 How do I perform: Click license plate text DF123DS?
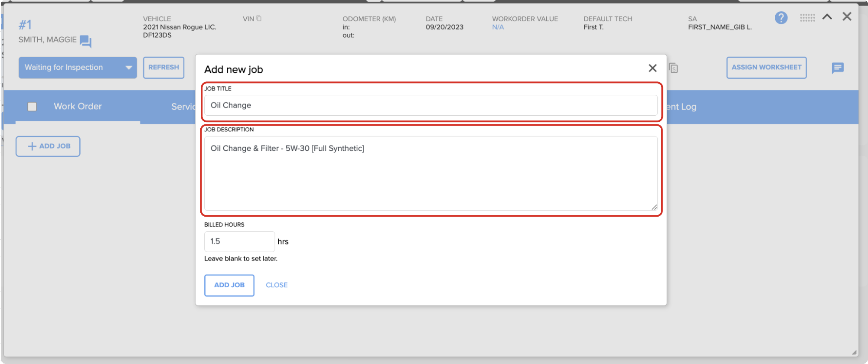tap(157, 36)
